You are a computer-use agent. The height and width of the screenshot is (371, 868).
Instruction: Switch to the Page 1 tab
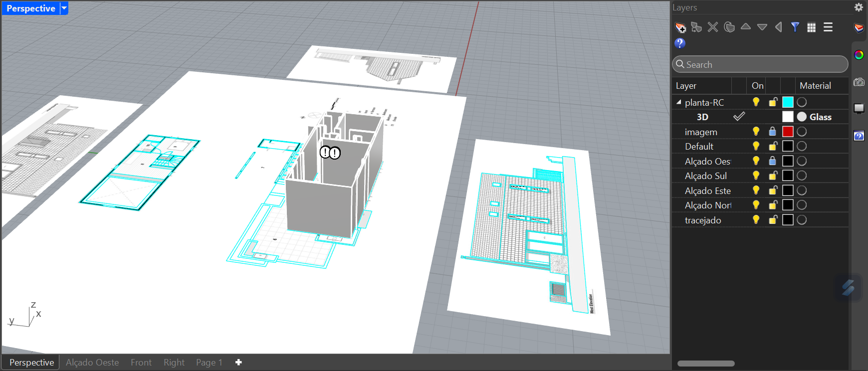209,363
